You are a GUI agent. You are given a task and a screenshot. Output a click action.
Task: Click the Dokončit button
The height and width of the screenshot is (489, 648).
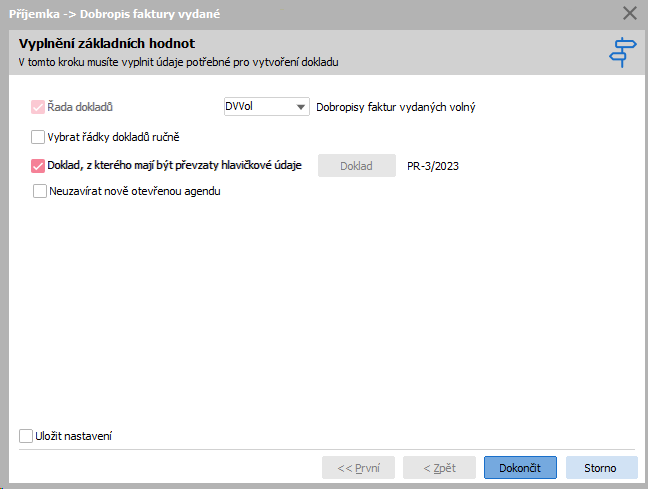coord(520,468)
